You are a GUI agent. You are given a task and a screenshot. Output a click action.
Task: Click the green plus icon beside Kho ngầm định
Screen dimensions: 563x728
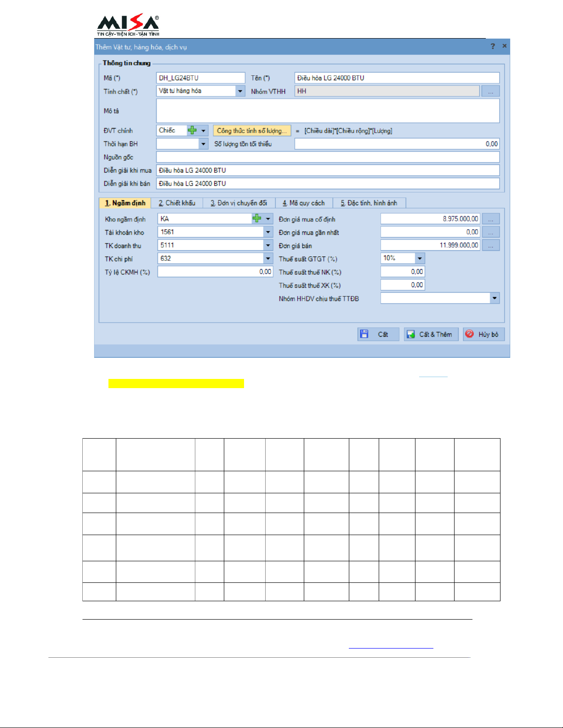[257, 219]
